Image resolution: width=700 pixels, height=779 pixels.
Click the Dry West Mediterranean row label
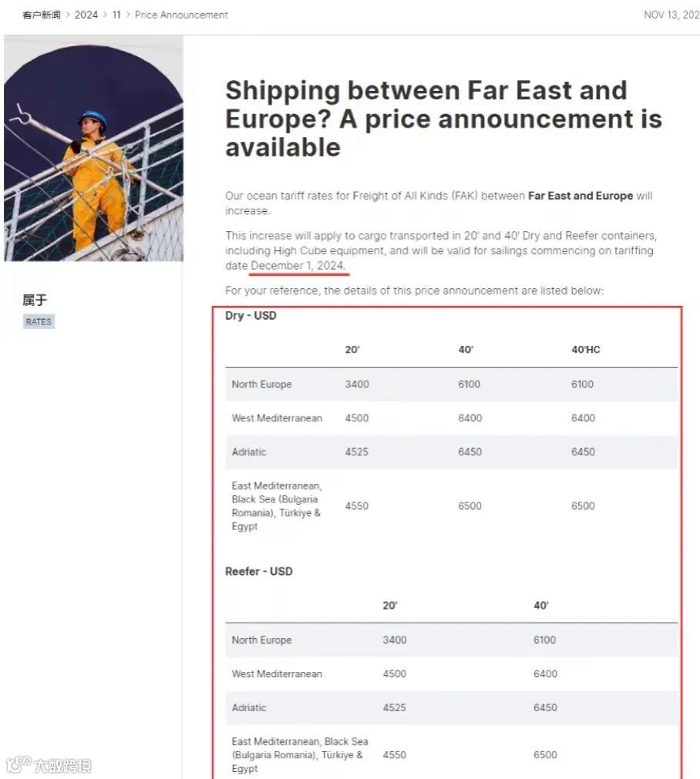pos(277,418)
